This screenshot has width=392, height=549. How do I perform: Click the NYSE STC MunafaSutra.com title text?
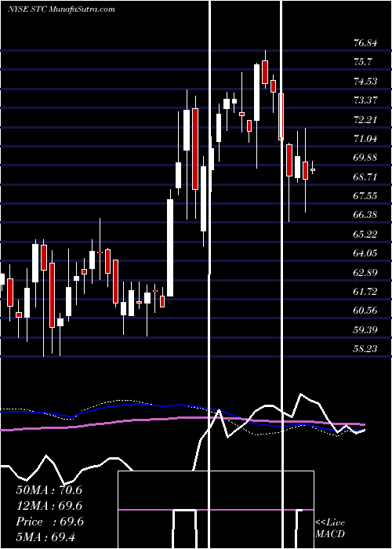pyautogui.click(x=61, y=9)
